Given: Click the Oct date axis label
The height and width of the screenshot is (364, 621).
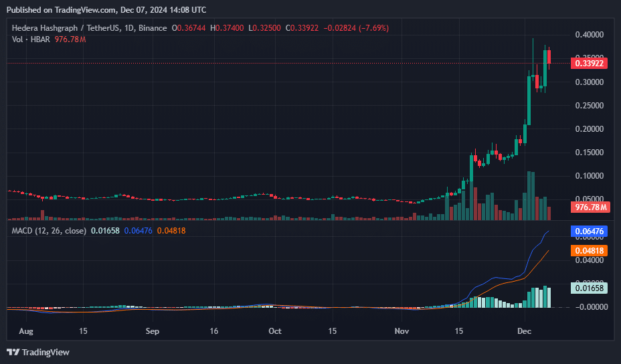Looking at the screenshot, I should (x=275, y=331).
